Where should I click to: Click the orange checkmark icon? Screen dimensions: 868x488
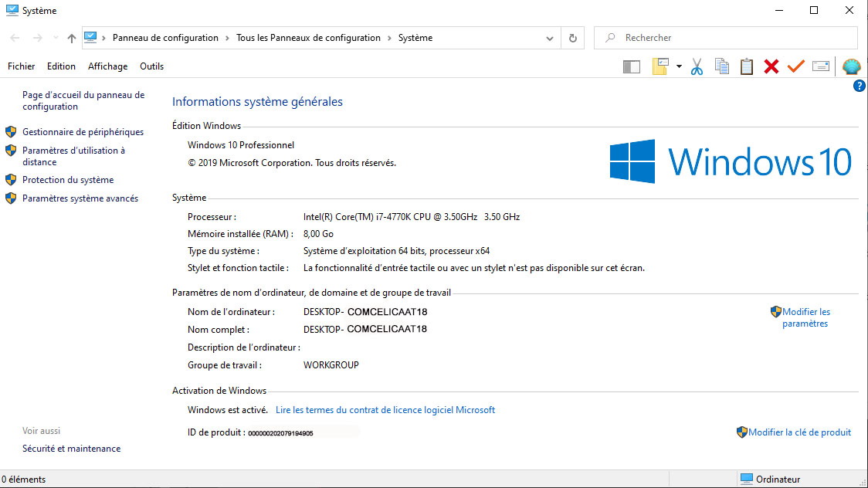click(795, 66)
